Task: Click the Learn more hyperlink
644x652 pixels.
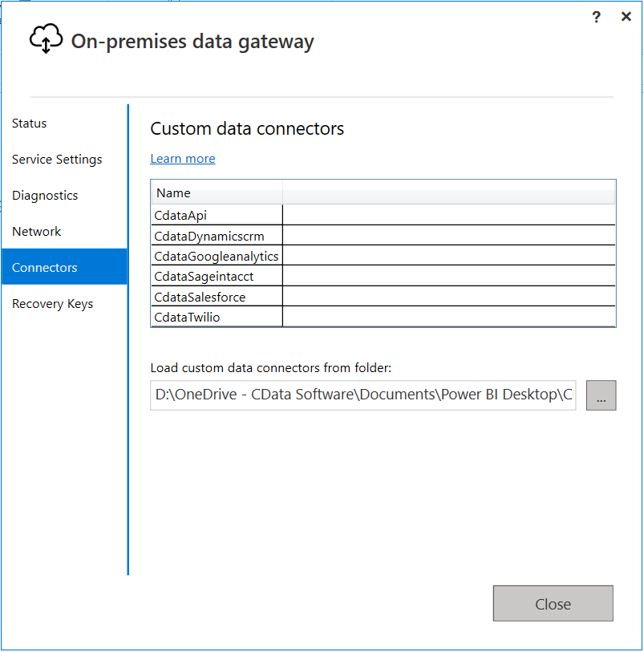Action: pos(182,158)
